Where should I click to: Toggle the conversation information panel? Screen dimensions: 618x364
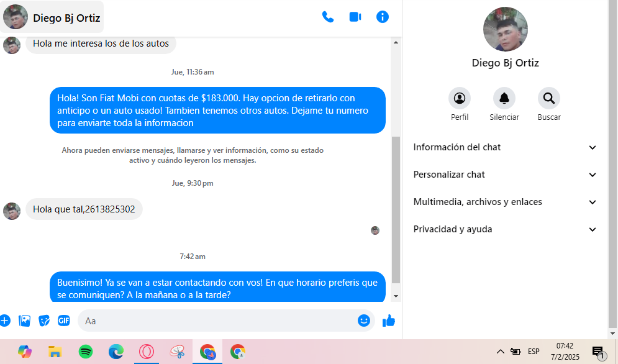(383, 17)
